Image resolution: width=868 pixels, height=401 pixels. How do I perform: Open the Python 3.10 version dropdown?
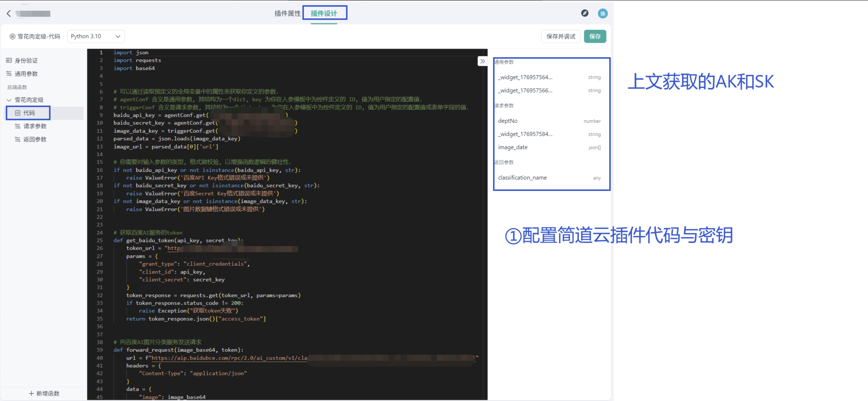tap(96, 36)
